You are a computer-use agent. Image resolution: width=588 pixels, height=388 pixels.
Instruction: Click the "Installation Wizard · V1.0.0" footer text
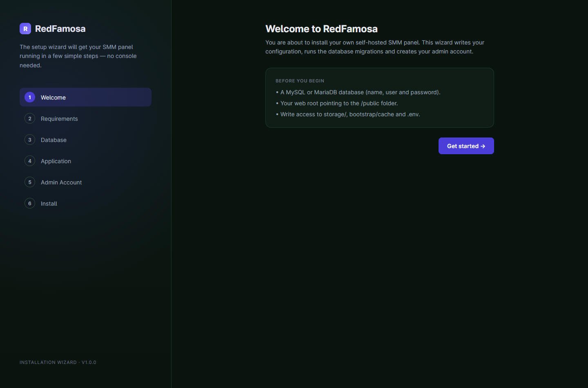pyautogui.click(x=58, y=362)
